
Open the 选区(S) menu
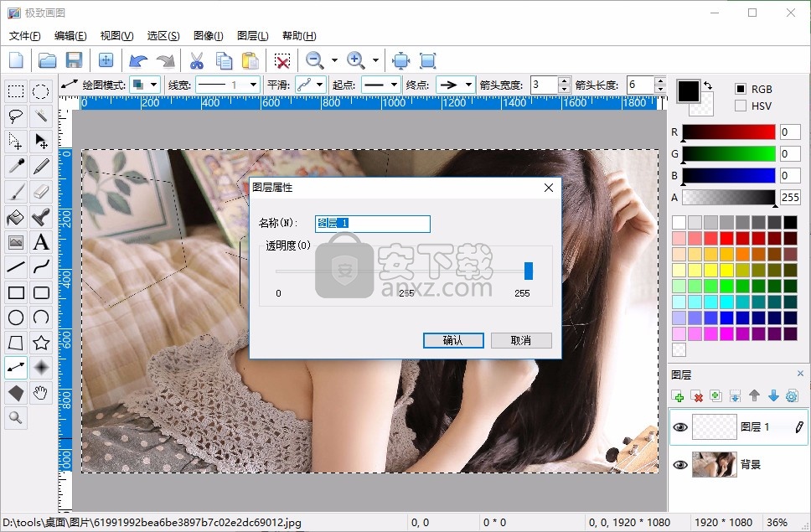[163, 36]
